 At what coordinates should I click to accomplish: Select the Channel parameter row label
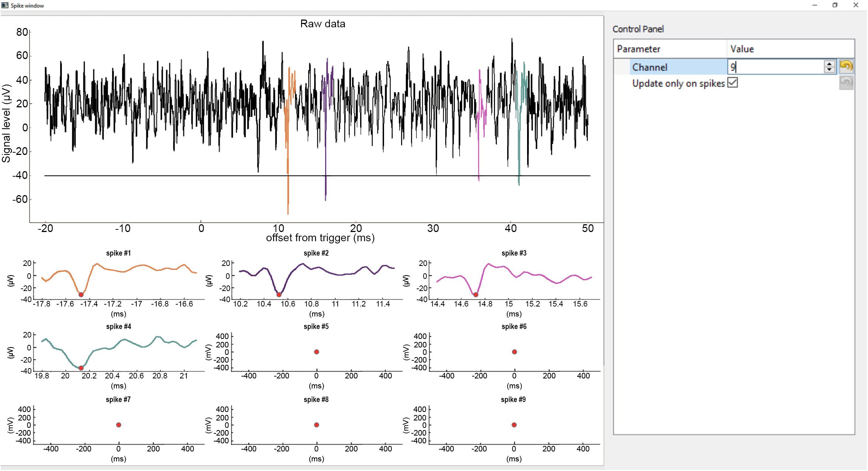point(649,67)
